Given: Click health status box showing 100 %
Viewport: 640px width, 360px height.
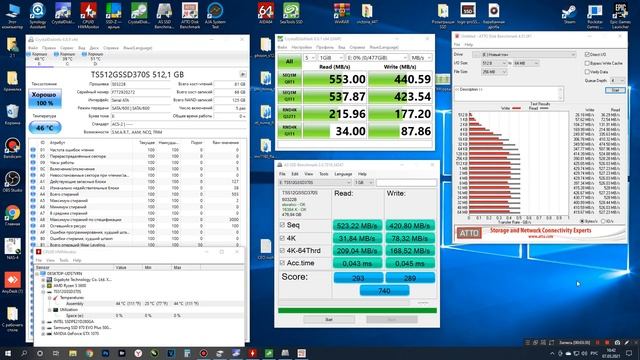Looking at the screenshot, I should 45,99.
